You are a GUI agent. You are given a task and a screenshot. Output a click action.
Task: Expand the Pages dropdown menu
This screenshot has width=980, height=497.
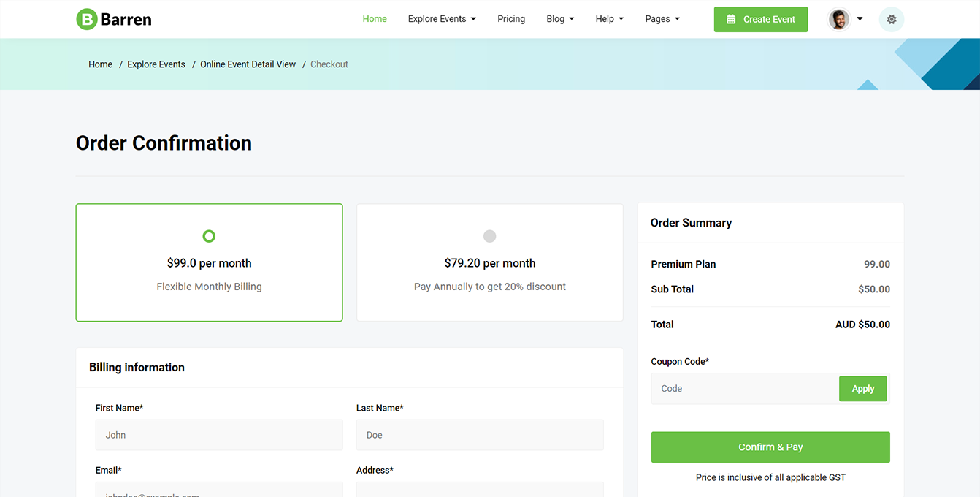pyautogui.click(x=662, y=19)
